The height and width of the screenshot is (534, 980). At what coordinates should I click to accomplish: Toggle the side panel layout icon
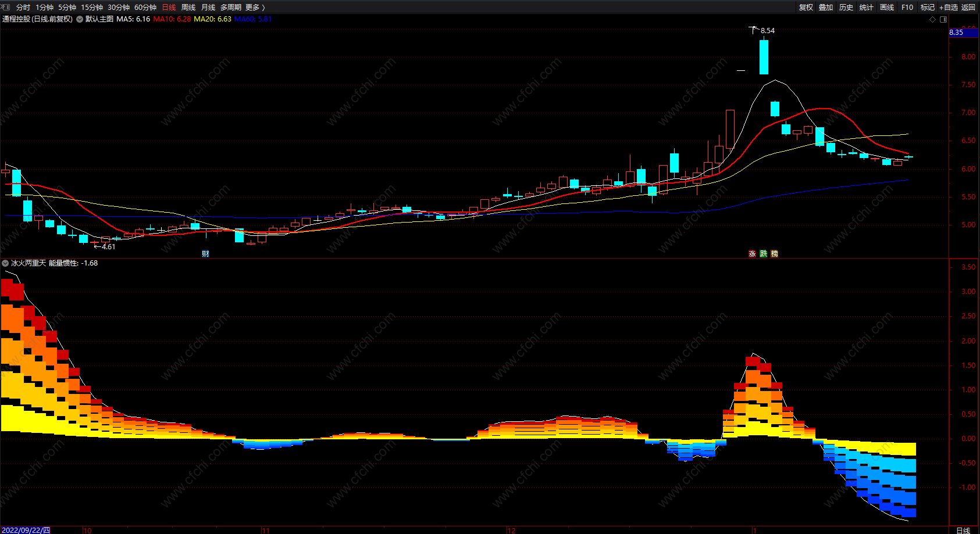coord(943,19)
